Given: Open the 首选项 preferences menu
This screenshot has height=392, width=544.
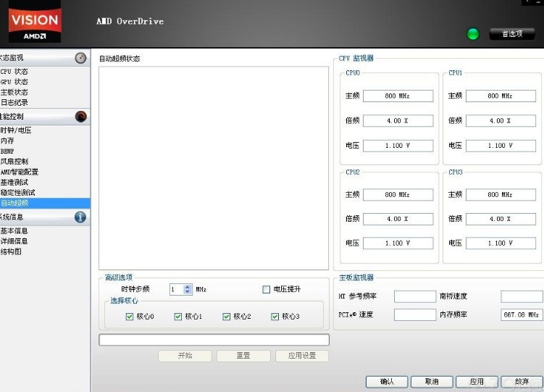Looking at the screenshot, I should [512, 34].
